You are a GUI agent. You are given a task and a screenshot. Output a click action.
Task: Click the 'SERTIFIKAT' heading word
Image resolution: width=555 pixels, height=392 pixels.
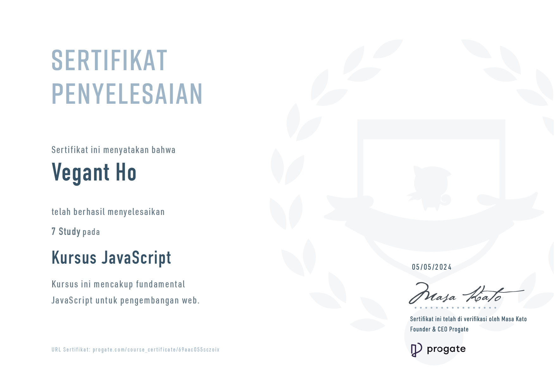109,60
